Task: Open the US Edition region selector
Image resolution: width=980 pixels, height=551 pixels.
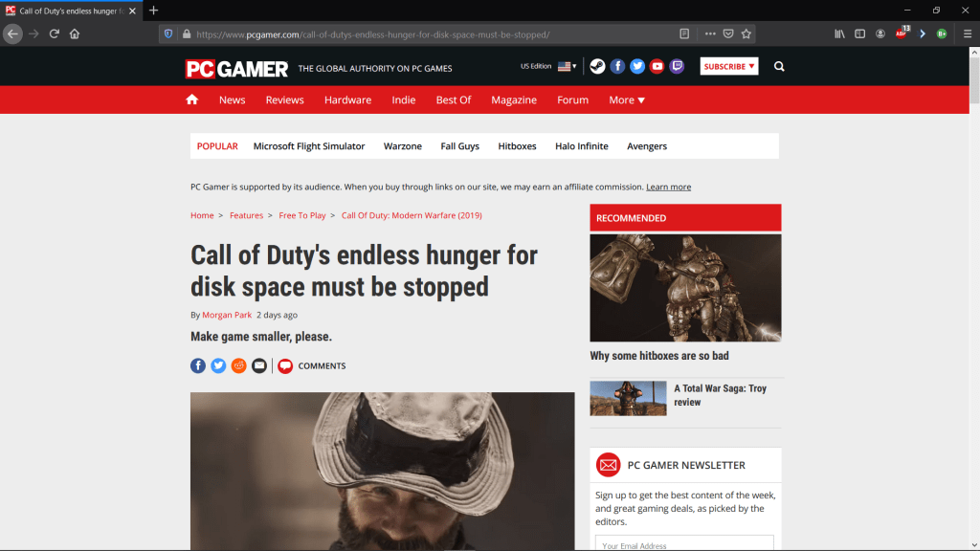Action: (x=548, y=66)
